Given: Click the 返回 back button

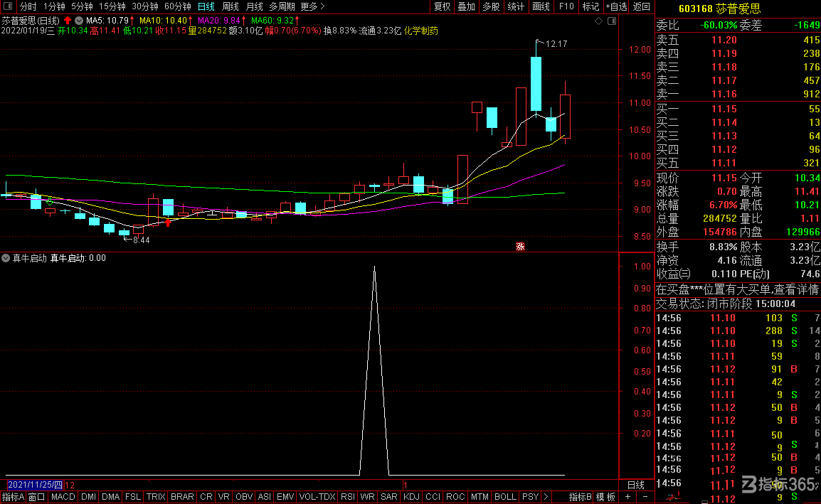Looking at the screenshot, I should (642, 6).
